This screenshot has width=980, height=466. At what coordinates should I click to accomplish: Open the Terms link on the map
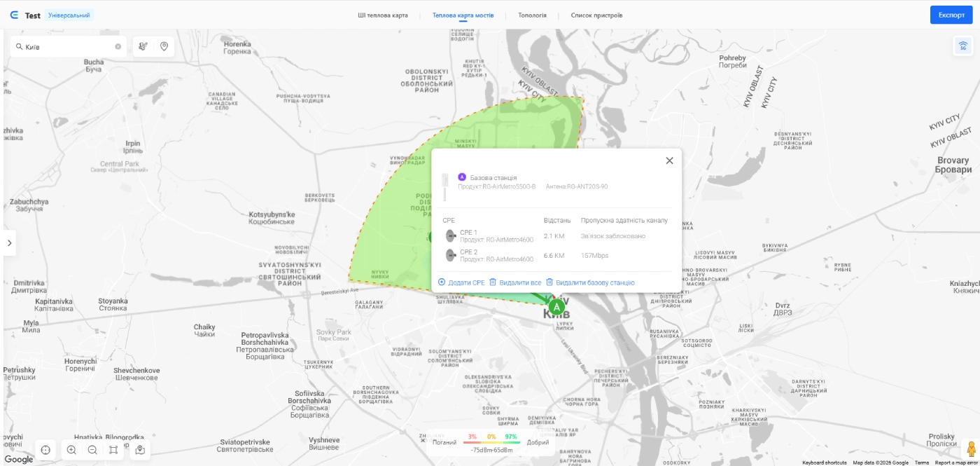(922, 462)
